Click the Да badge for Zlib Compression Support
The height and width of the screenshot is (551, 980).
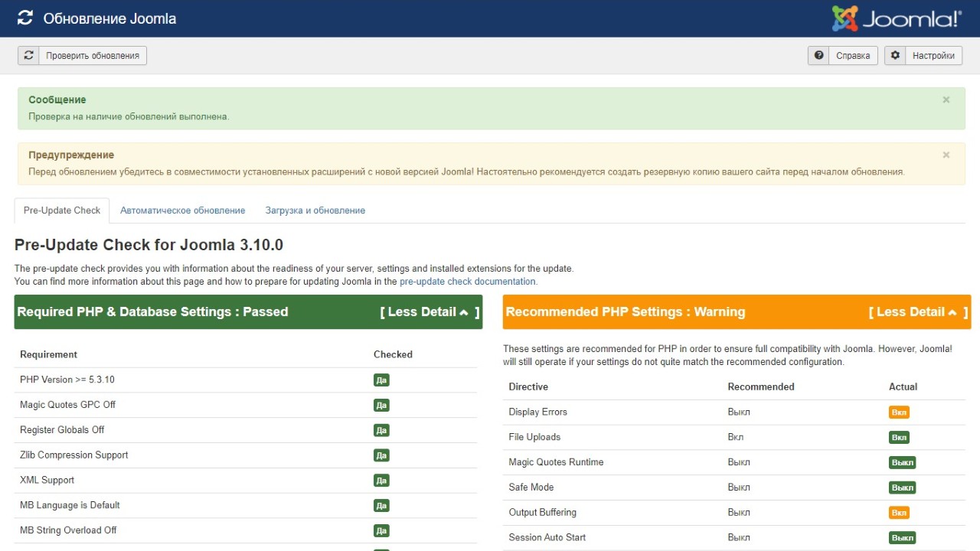381,456
